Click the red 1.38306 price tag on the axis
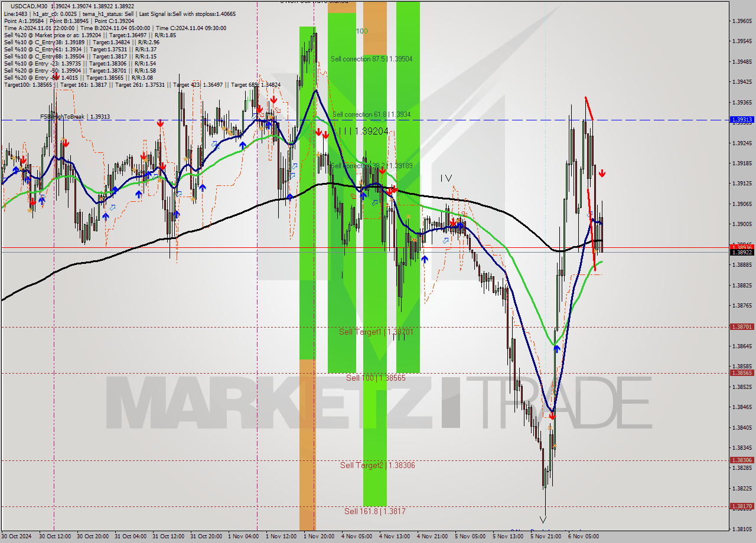The height and width of the screenshot is (543, 756). (742, 460)
